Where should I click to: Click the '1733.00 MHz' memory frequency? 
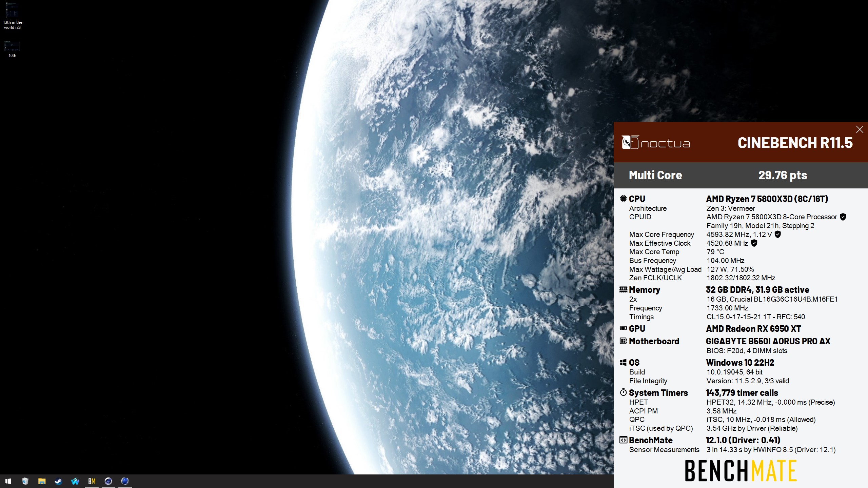tap(727, 308)
